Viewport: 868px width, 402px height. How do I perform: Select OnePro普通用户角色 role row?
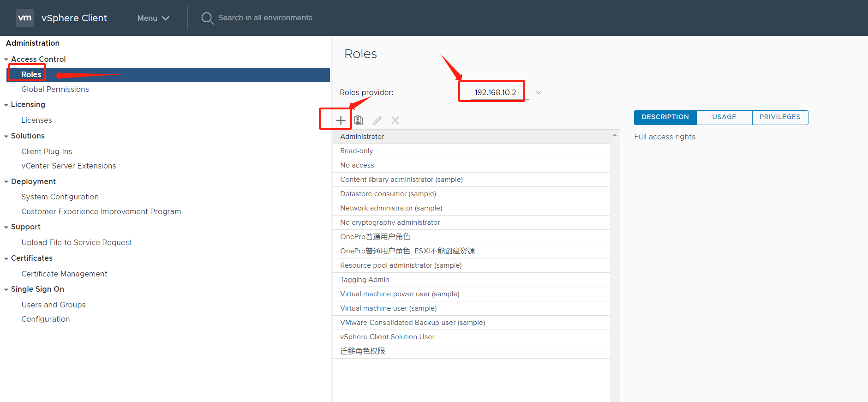[x=471, y=237]
